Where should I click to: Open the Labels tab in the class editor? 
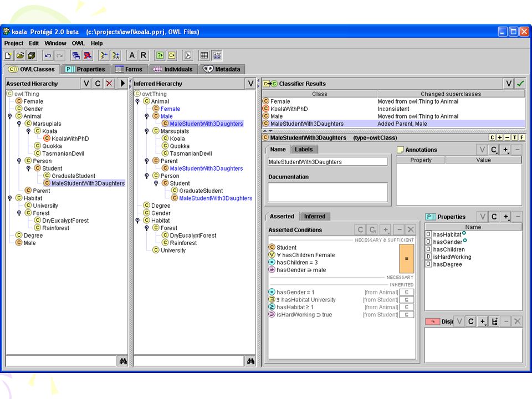304,149
